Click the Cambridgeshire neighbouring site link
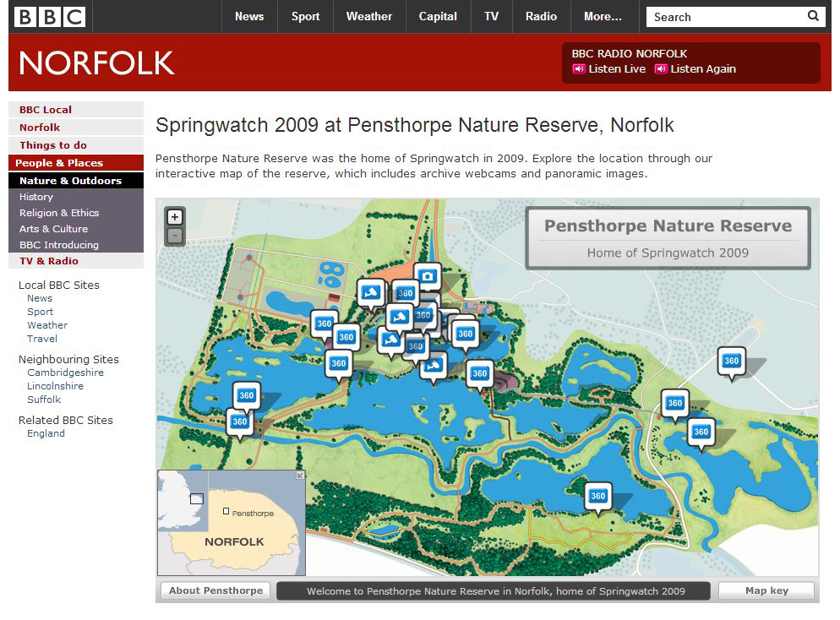Image resolution: width=840 pixels, height=620 pixels. [x=65, y=373]
